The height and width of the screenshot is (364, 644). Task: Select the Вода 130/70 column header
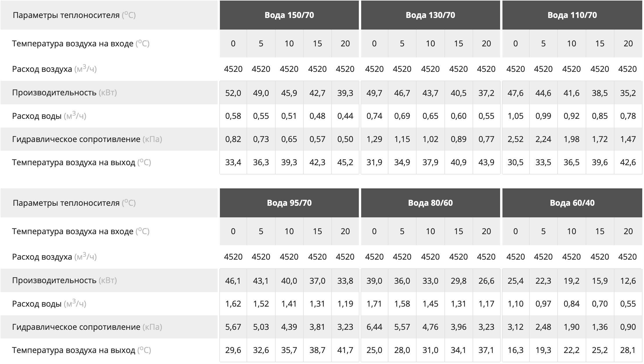[x=430, y=15]
